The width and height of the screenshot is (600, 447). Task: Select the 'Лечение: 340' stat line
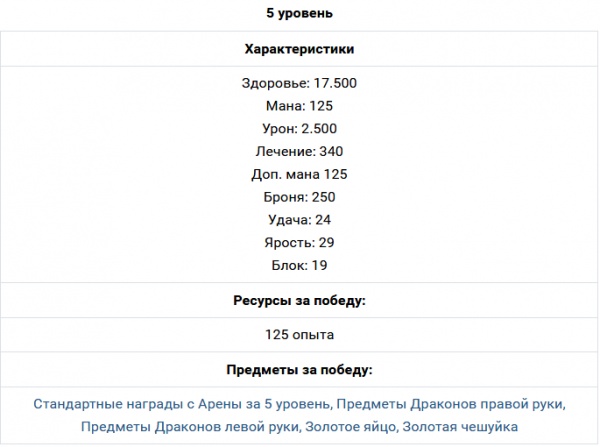(300, 151)
